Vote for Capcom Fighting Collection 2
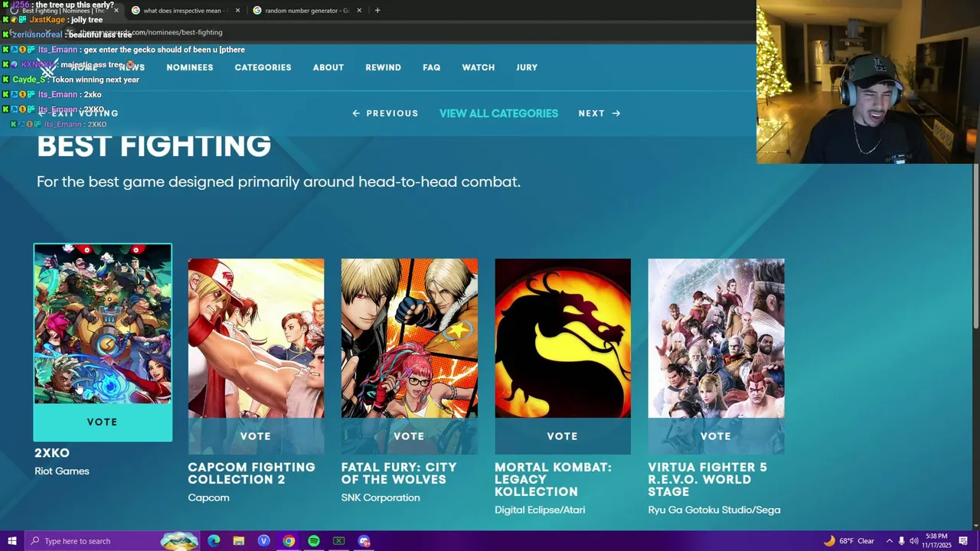 coord(256,436)
